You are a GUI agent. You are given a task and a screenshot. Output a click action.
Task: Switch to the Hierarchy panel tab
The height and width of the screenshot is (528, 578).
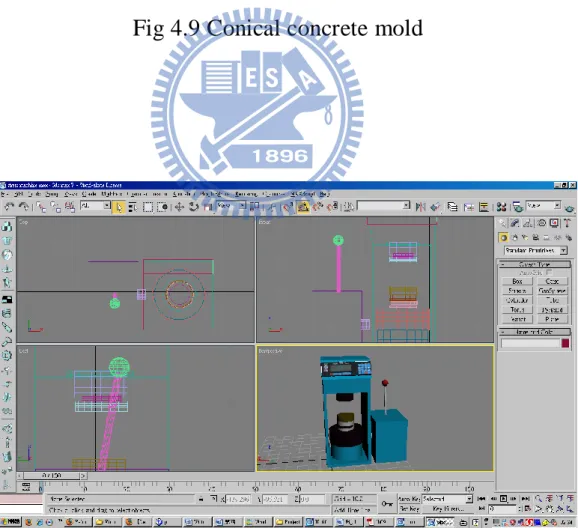pos(528,223)
